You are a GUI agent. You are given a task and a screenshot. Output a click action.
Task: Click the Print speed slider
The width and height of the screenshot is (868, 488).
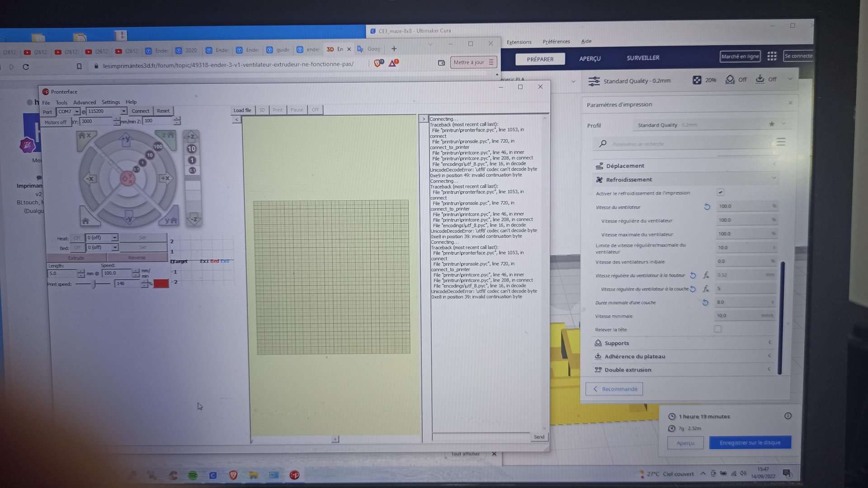click(94, 284)
